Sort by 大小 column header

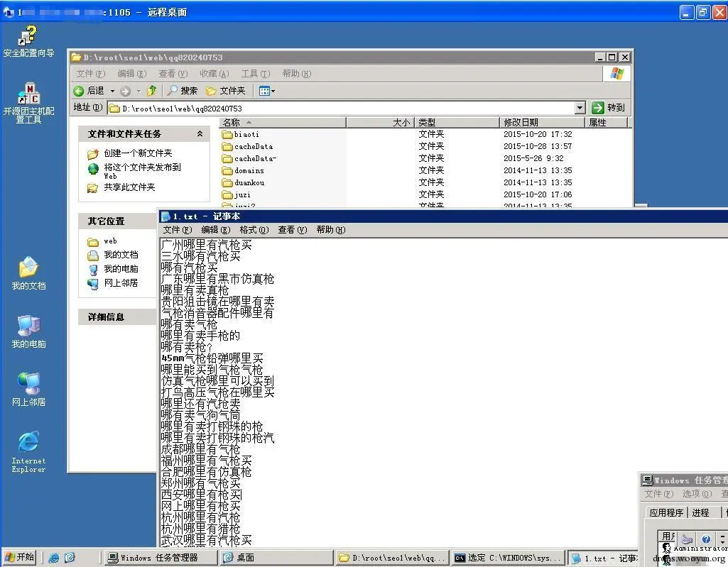pos(380,123)
